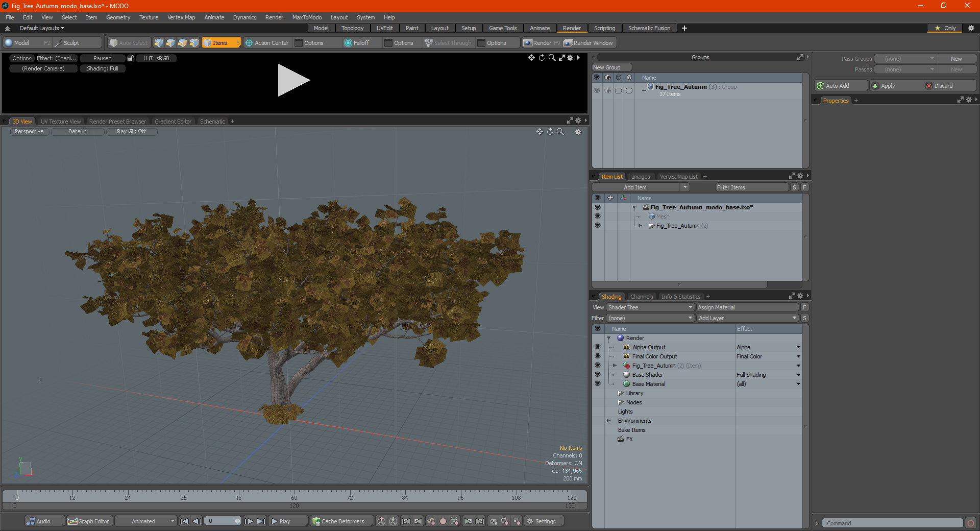
Task: Click the Play button
Action: tap(288, 521)
